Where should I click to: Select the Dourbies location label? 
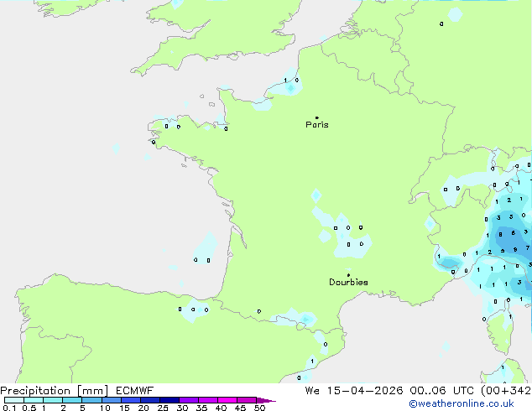(348, 283)
